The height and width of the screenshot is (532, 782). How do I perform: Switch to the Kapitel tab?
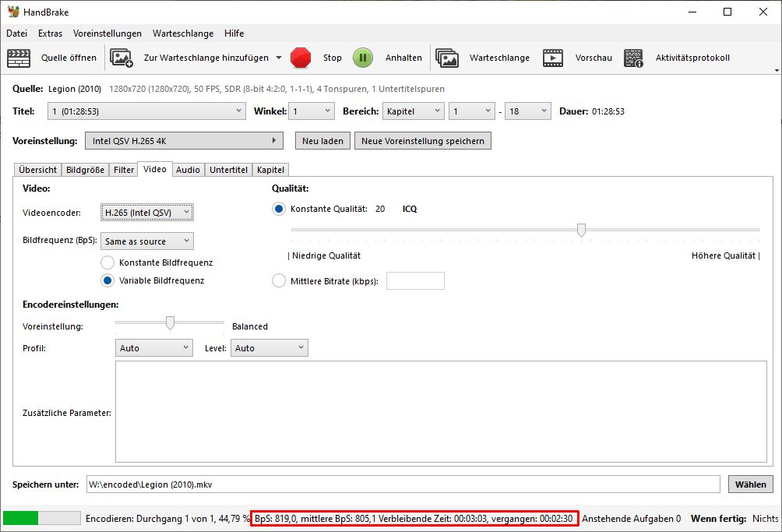(271, 170)
